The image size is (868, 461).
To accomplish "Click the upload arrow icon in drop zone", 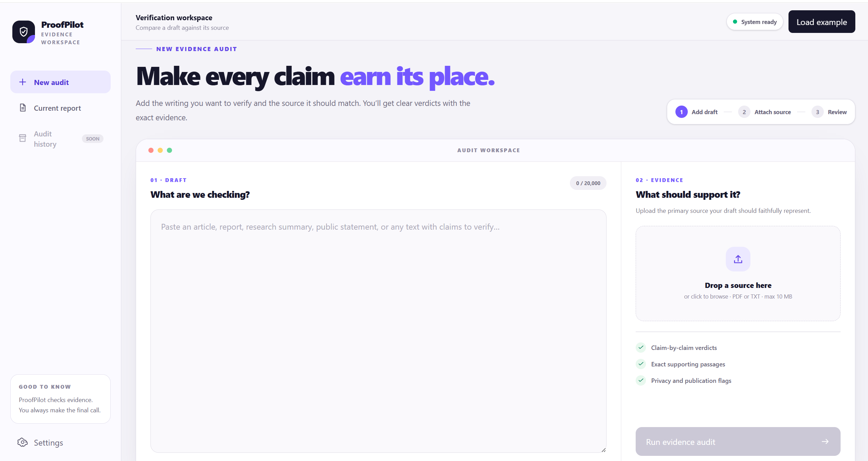I will click(738, 259).
